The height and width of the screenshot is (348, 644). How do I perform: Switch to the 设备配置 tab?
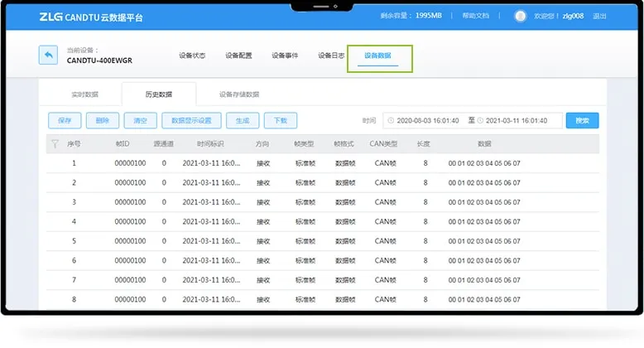tap(238, 56)
